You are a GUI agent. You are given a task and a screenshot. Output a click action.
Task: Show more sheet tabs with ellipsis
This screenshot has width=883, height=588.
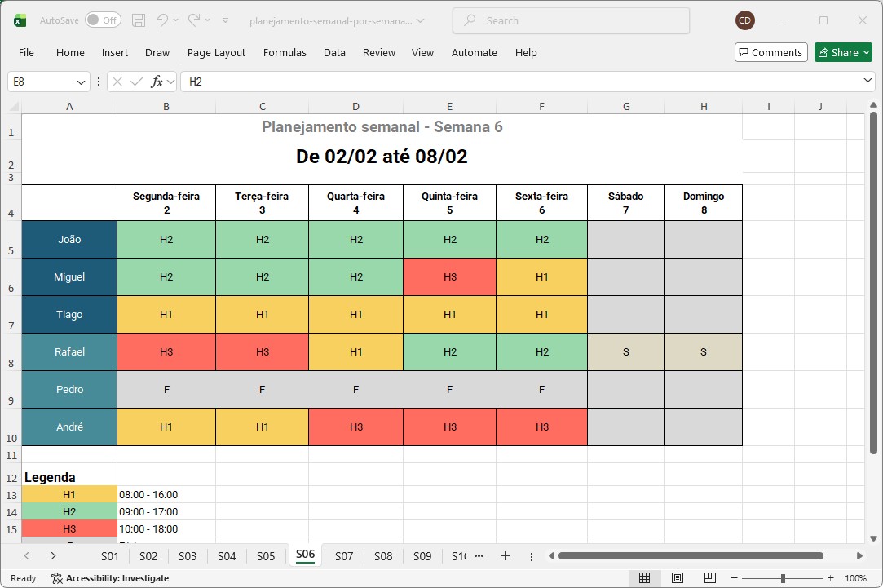click(479, 556)
